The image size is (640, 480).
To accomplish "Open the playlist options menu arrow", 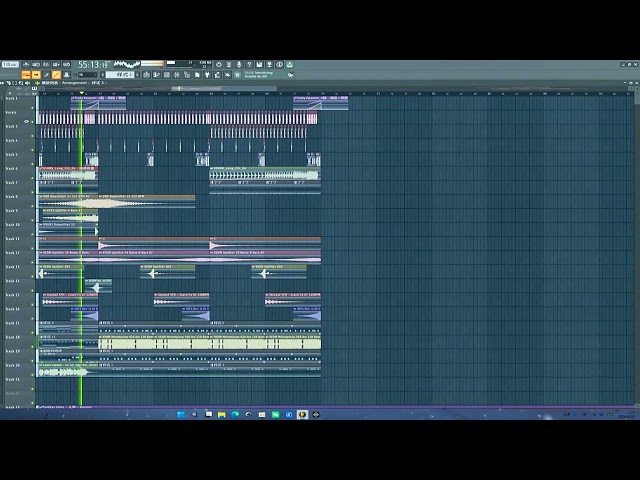I will [x=2, y=83].
